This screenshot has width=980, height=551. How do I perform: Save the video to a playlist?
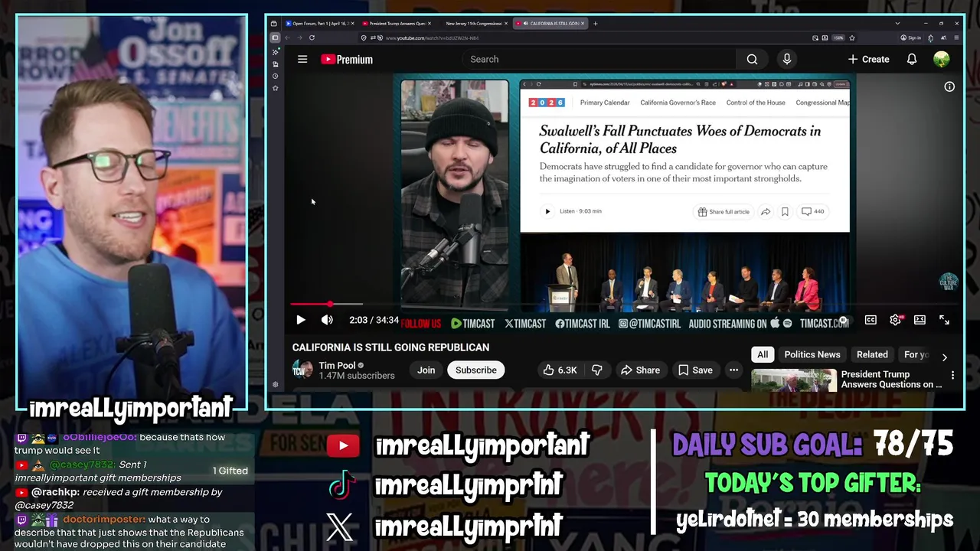695,370
